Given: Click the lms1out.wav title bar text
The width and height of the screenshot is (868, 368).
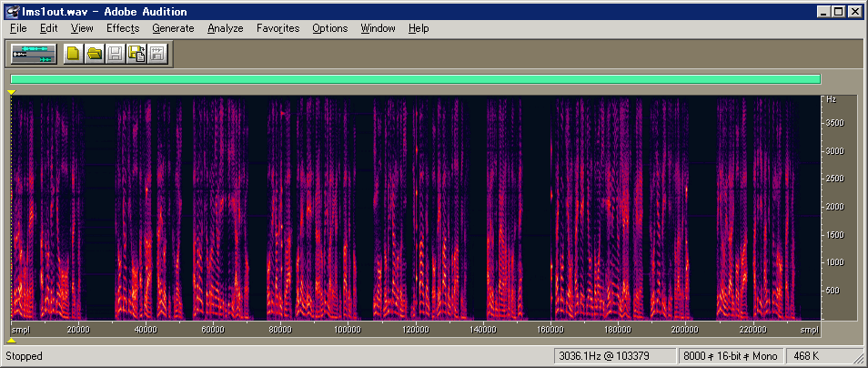Looking at the screenshot, I should (x=104, y=12).
